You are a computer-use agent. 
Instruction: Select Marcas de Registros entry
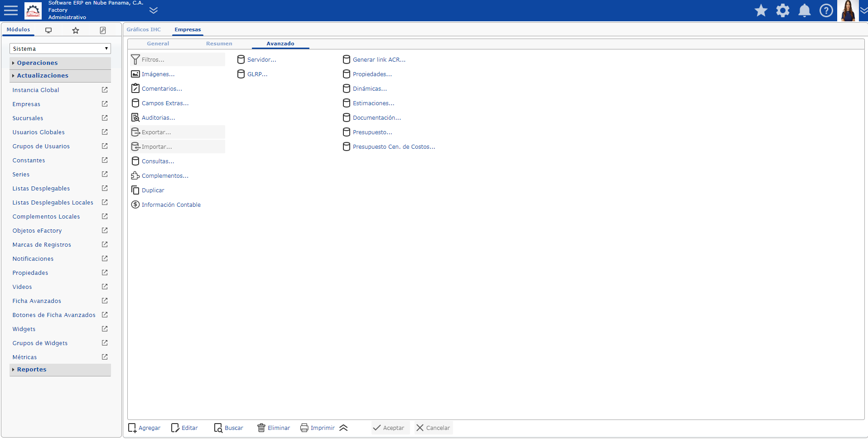coord(42,244)
